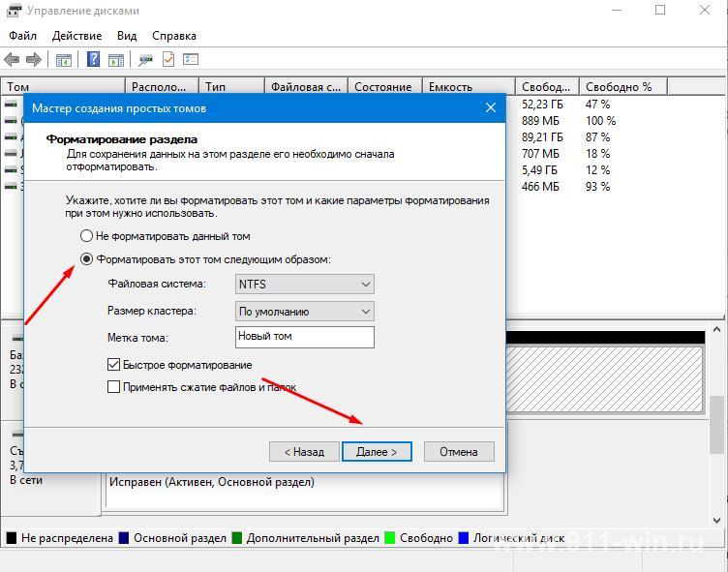Image resolution: width=728 pixels, height=572 pixels.
Task: Click the '93 %' free percent cell
Action: [598, 187]
